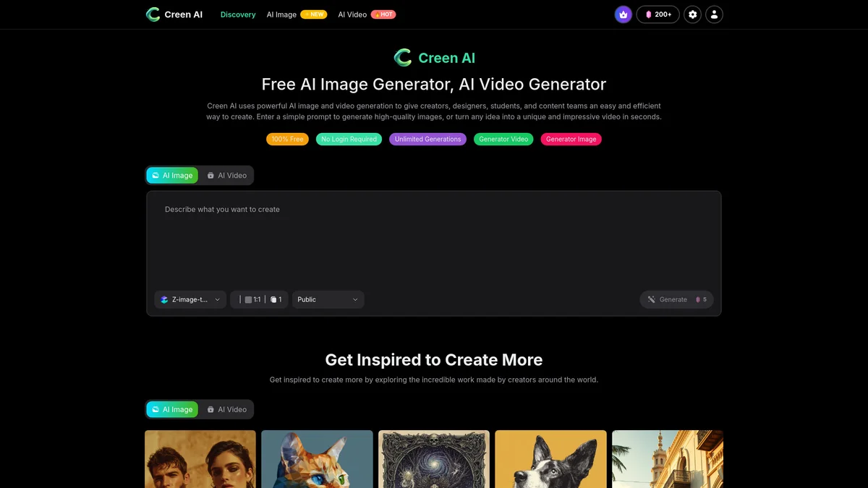
Task: Click the 1:1 aspect ratio icon
Action: pyautogui.click(x=248, y=299)
